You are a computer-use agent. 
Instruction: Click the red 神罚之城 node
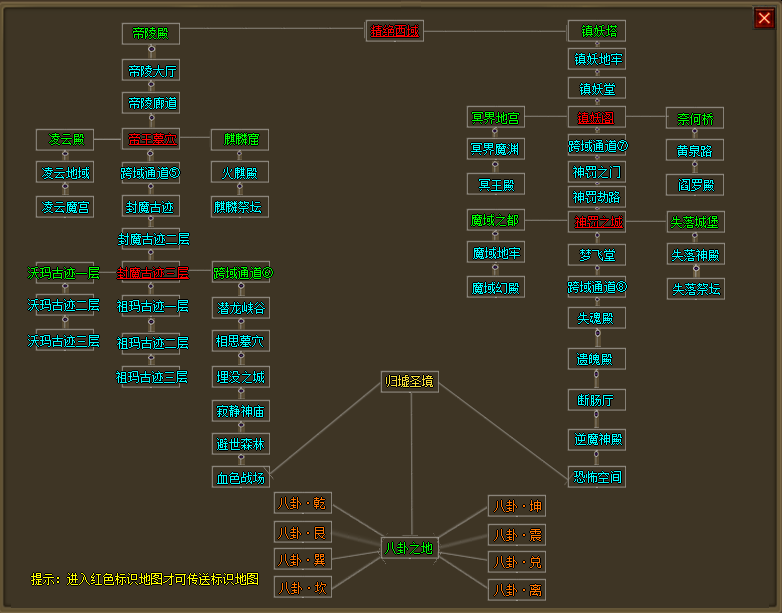(x=597, y=221)
